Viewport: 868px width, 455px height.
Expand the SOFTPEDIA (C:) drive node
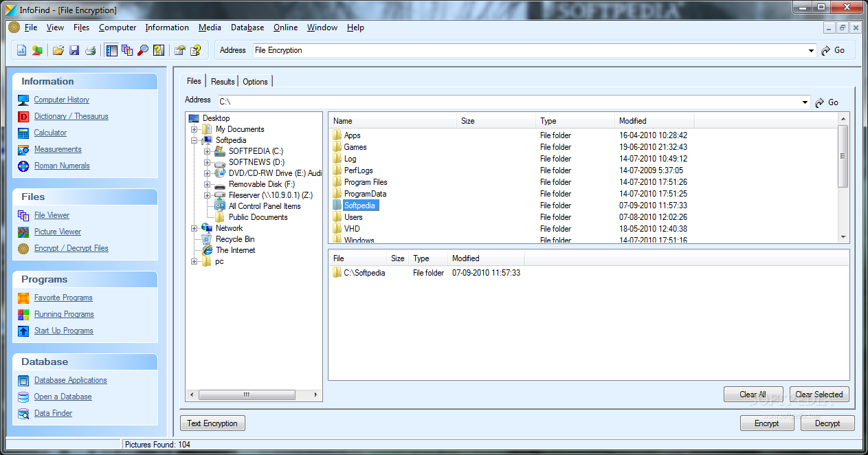pyautogui.click(x=208, y=151)
